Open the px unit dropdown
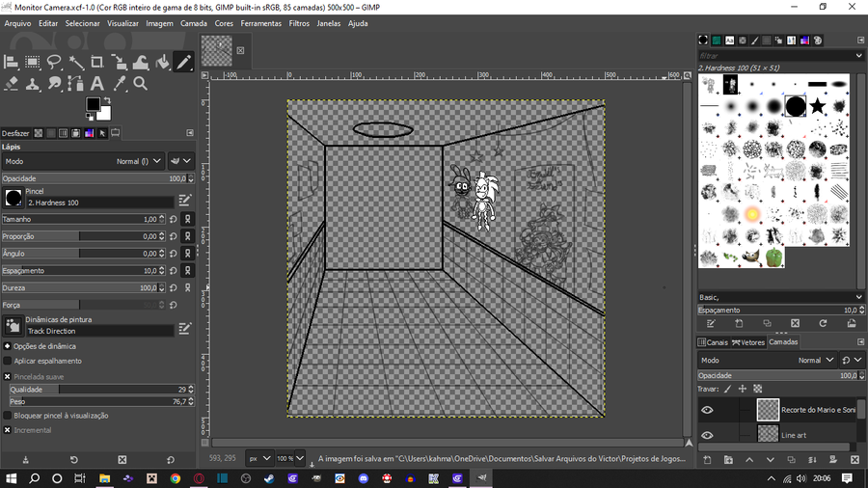 click(x=259, y=458)
